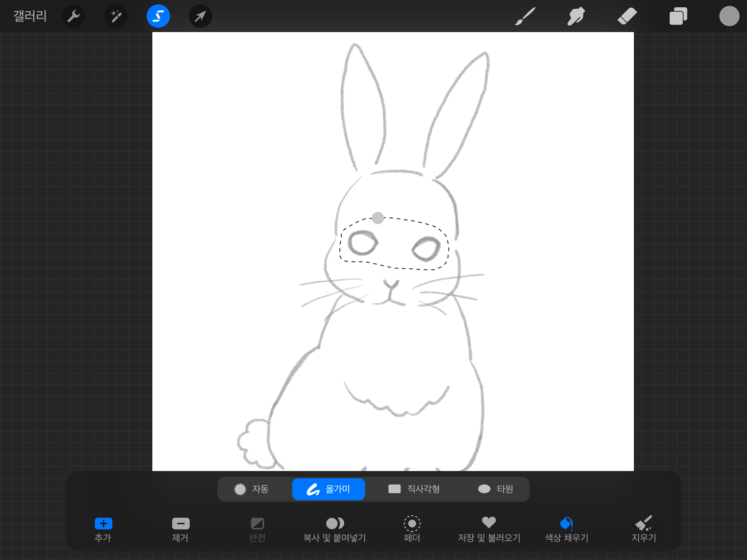
Task: Return to 갤러리 gallery
Action: pos(30,16)
